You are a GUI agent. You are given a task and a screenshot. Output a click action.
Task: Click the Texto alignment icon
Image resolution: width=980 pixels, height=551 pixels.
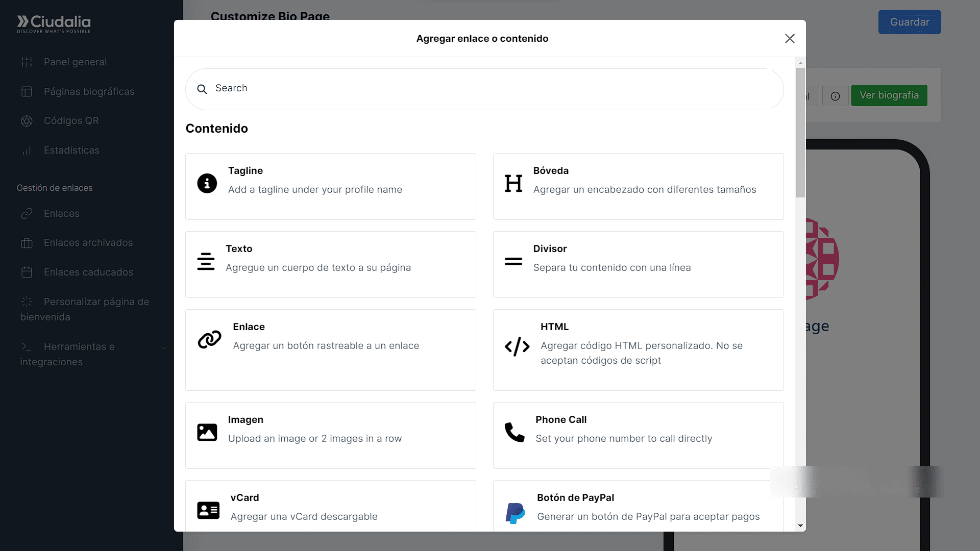(x=206, y=261)
